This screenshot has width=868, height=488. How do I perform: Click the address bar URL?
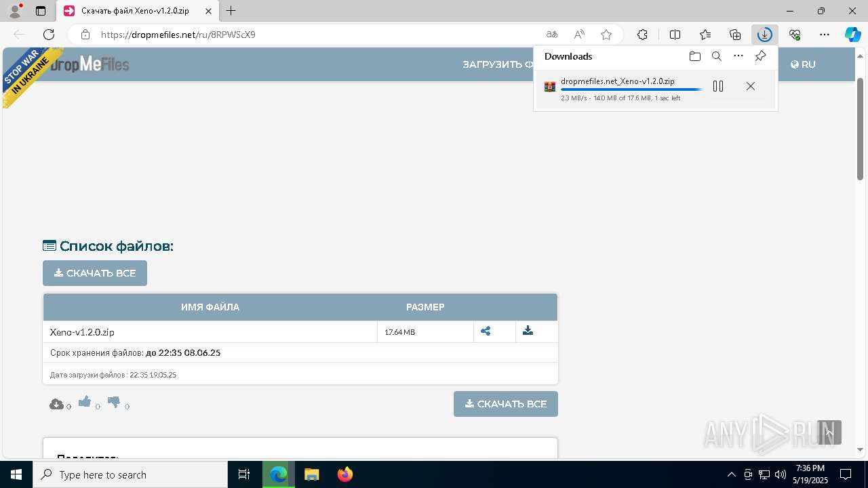click(x=178, y=35)
